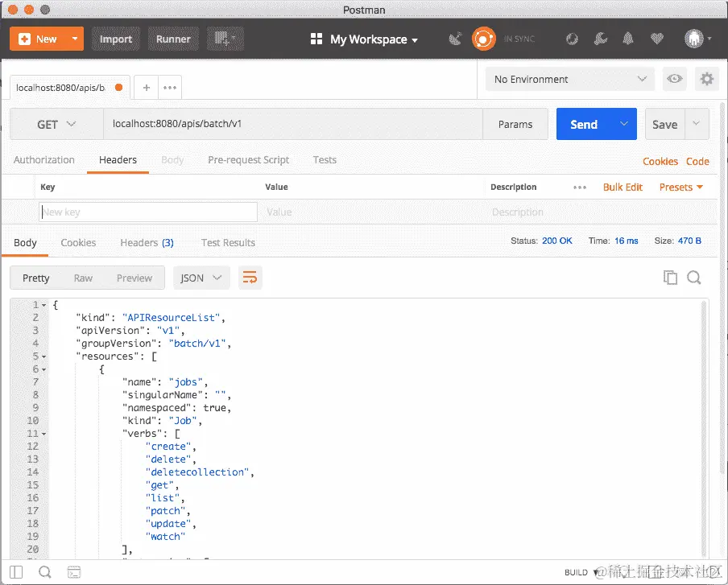Open the No Environment dropdown

tap(569, 80)
